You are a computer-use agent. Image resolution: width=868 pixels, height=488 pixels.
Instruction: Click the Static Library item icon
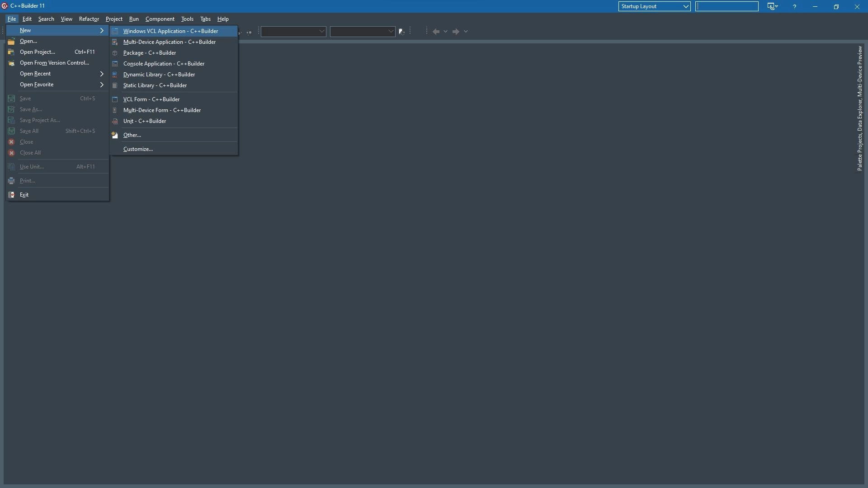click(x=115, y=85)
